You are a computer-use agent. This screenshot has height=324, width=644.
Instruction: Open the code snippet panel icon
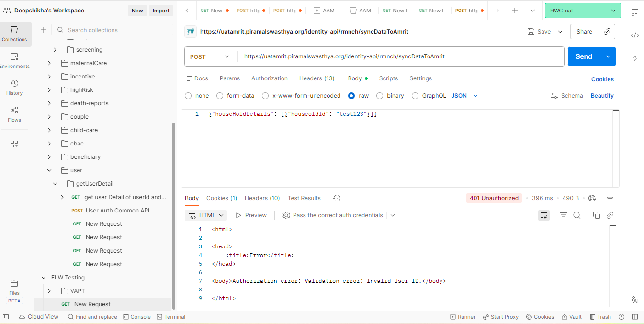(x=634, y=35)
